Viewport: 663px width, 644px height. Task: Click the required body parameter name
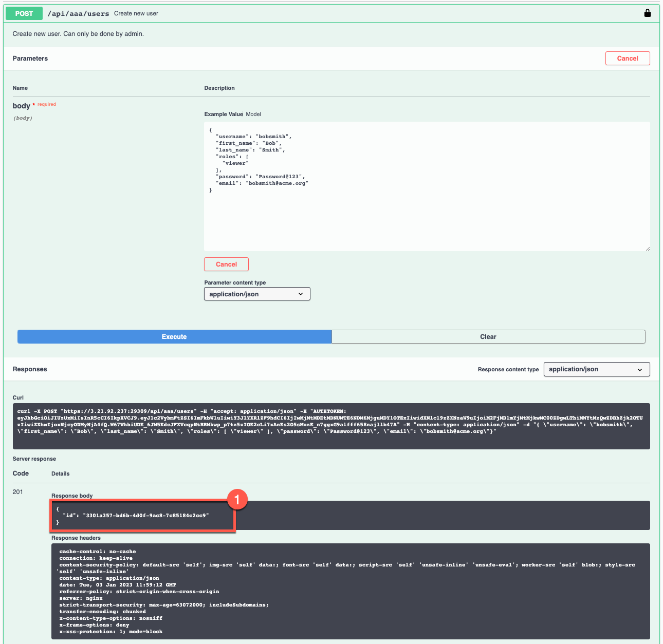[22, 105]
